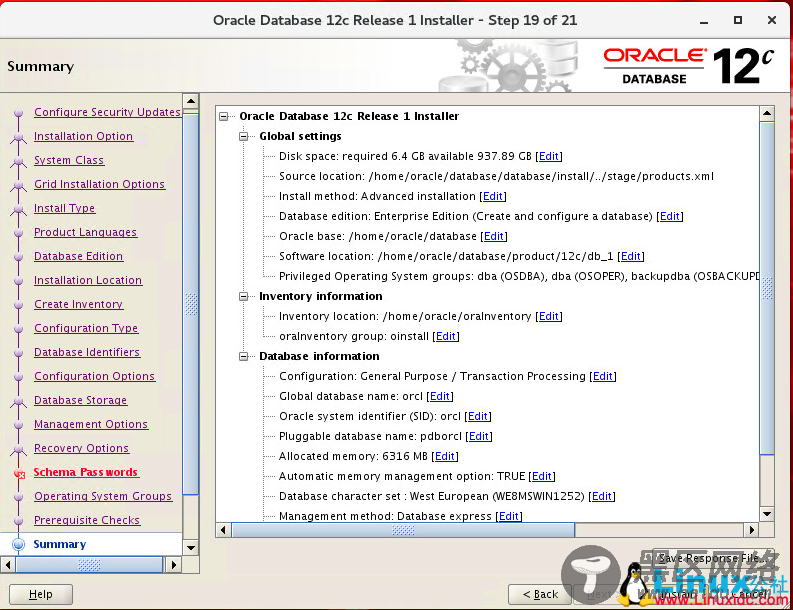Viewport: 793px width, 610px height.
Task: Click the summary pane vertical scrollbar thumb
Action: [x=767, y=288]
